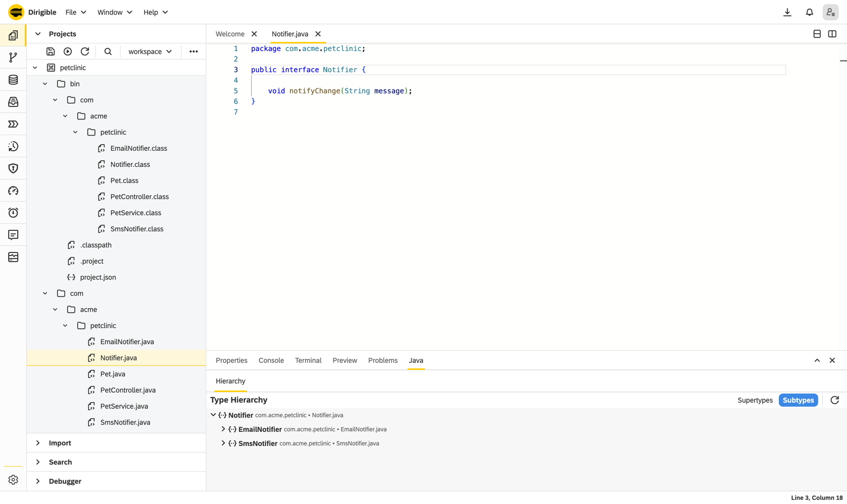The width and height of the screenshot is (847, 504).
Task: Open the user account icon
Action: click(x=831, y=12)
